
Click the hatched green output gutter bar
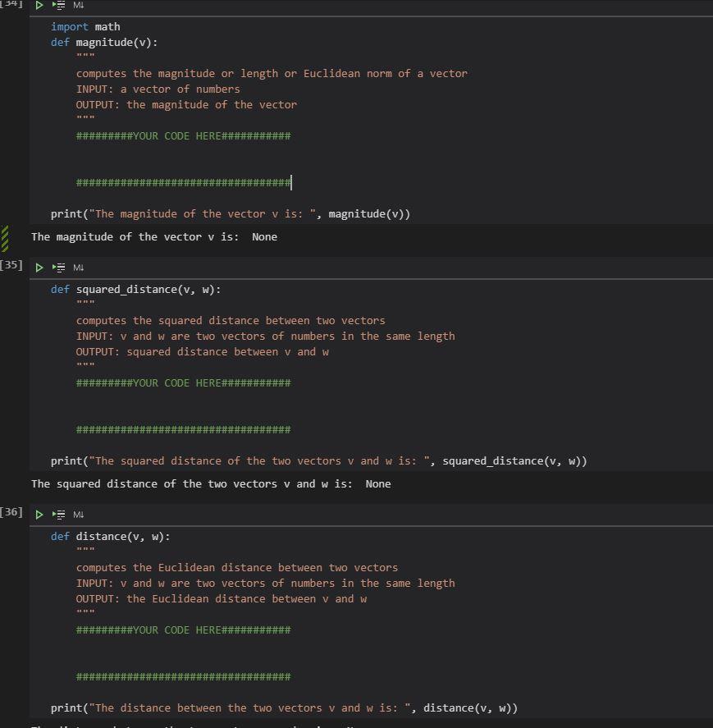click(x=6, y=237)
